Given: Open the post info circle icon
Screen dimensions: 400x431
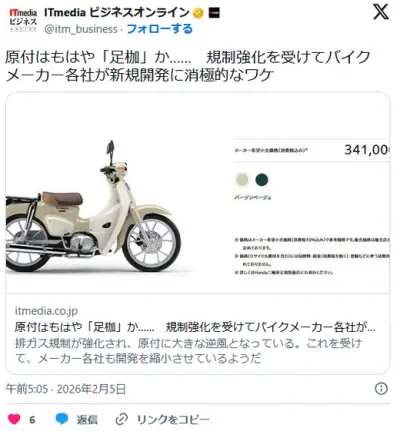Looking at the screenshot, I should pyautogui.click(x=381, y=389).
